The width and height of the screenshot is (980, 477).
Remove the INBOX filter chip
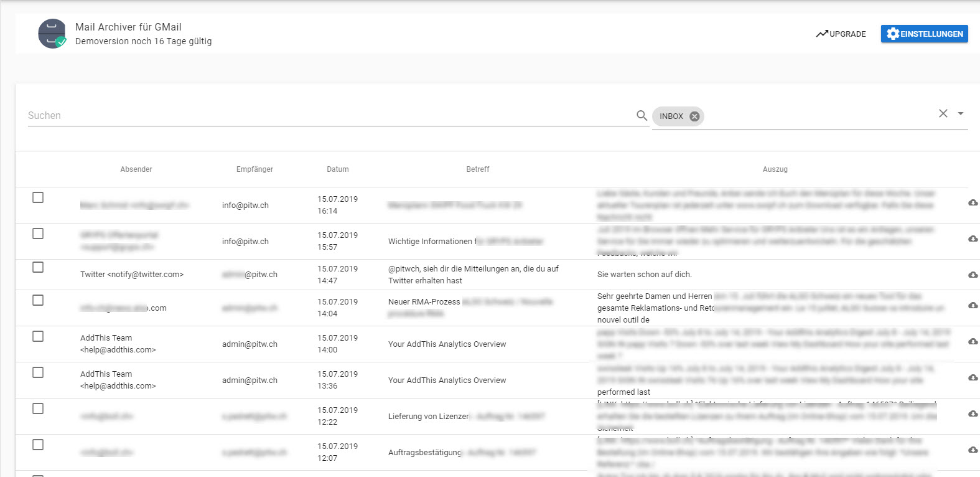coord(694,116)
